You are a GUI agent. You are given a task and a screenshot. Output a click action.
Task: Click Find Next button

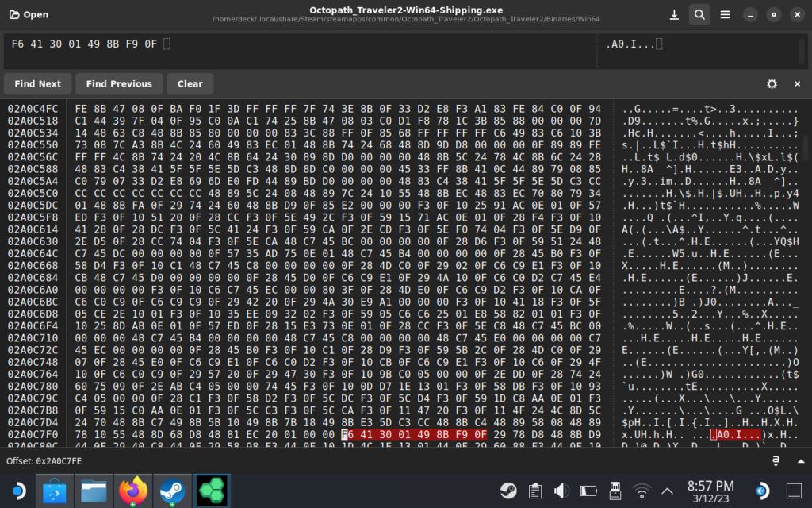38,83
